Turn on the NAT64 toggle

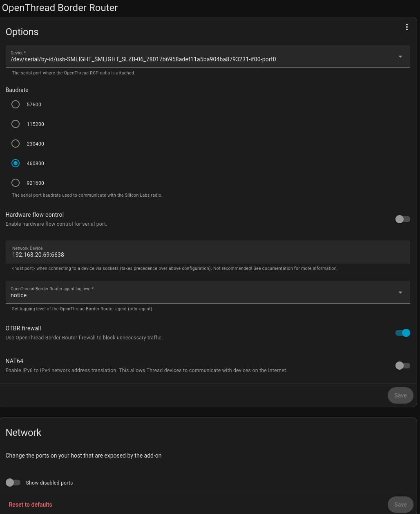[402, 366]
